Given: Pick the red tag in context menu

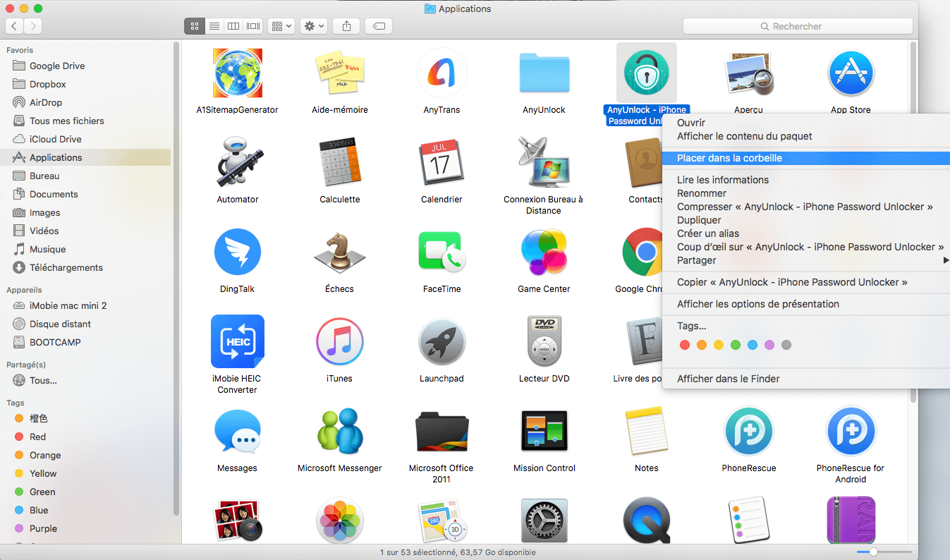Looking at the screenshot, I should click(x=684, y=345).
